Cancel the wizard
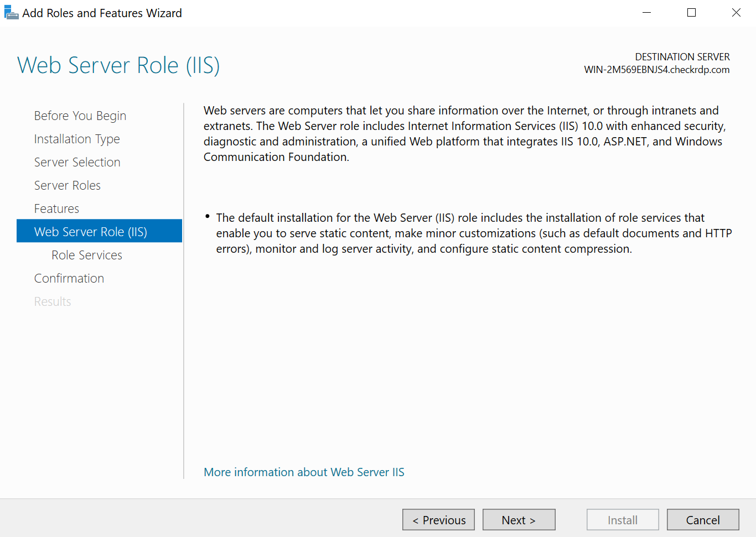Viewport: 756px width, 537px height. click(x=703, y=520)
